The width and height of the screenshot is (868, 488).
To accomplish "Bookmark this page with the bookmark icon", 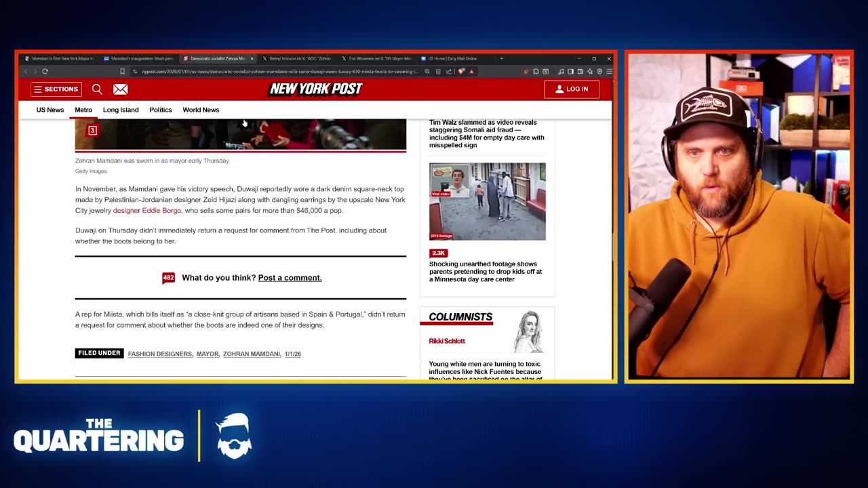I will click(x=122, y=71).
